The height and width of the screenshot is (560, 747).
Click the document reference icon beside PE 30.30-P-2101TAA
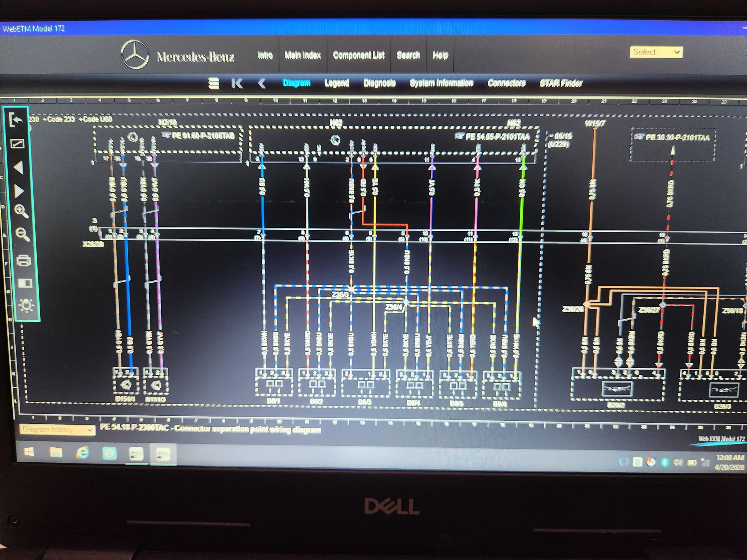point(639,137)
